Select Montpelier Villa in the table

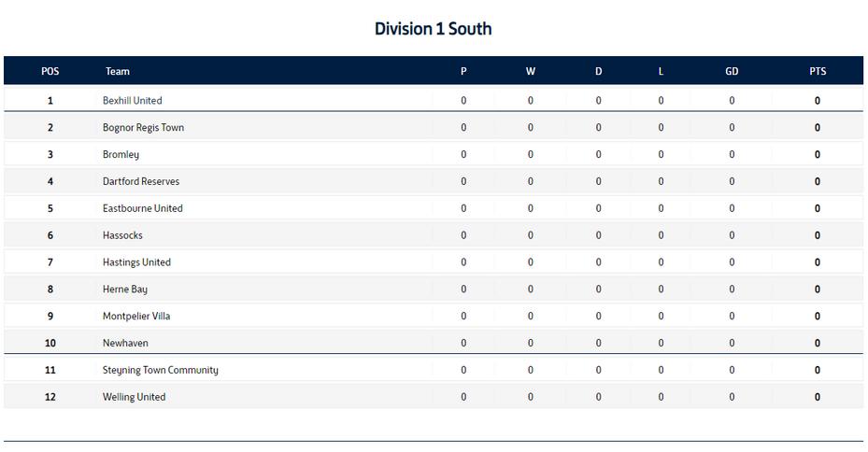point(136,317)
